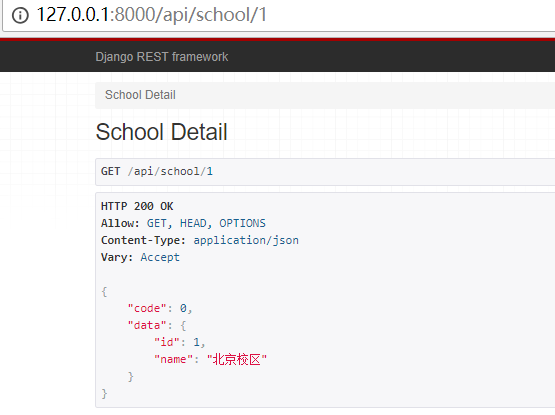Click the "name" key in JSON response
Screen dimensions: 555x415
coord(173,359)
